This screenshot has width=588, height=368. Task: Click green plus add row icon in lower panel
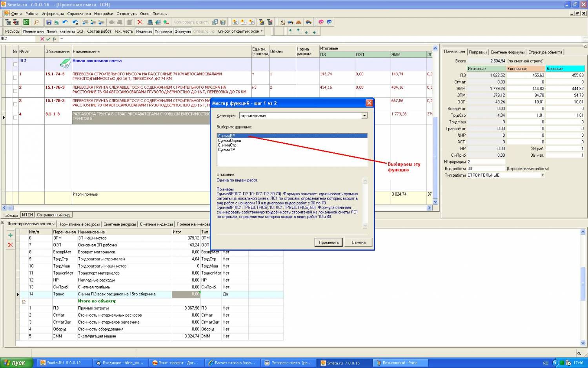click(11, 235)
